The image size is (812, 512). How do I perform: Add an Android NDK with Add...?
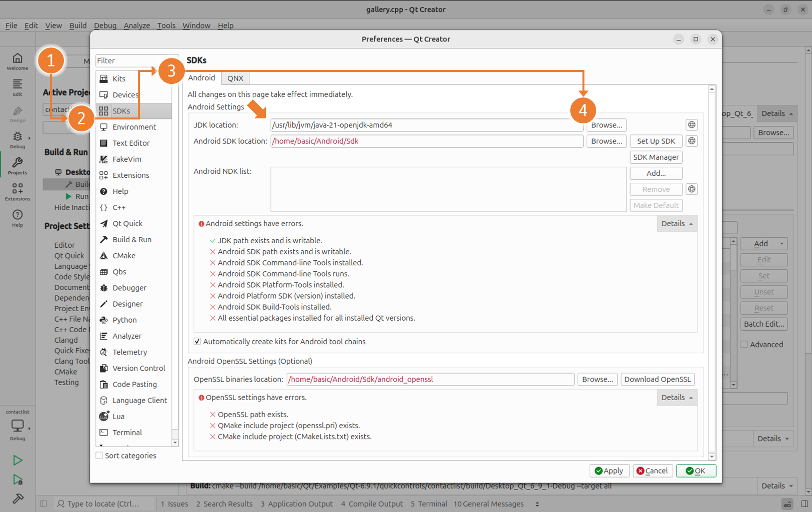pos(656,173)
